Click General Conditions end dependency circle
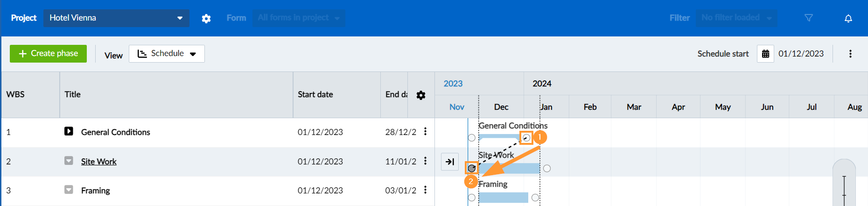868x206 pixels. 526,138
